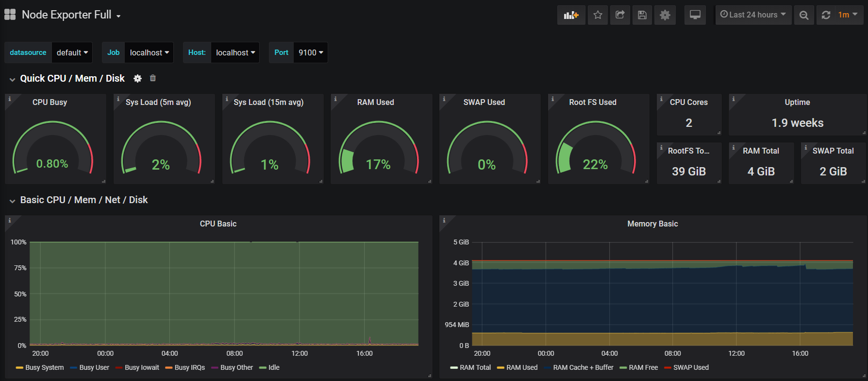Open Root FS Used panel title menu

pos(593,102)
